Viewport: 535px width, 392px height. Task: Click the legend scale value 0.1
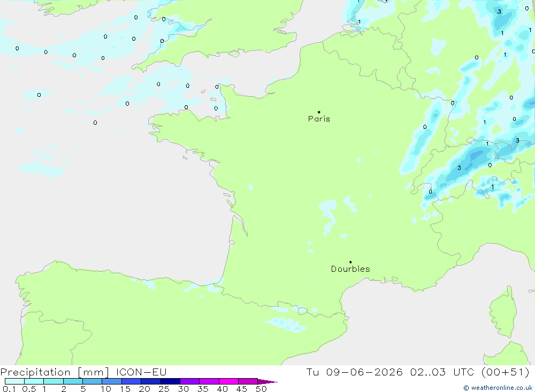[x=9, y=389]
